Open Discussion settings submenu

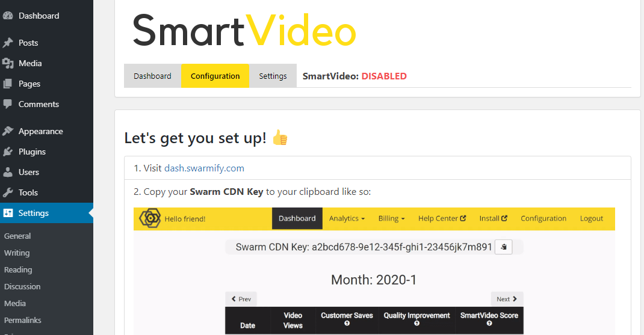[x=22, y=286]
